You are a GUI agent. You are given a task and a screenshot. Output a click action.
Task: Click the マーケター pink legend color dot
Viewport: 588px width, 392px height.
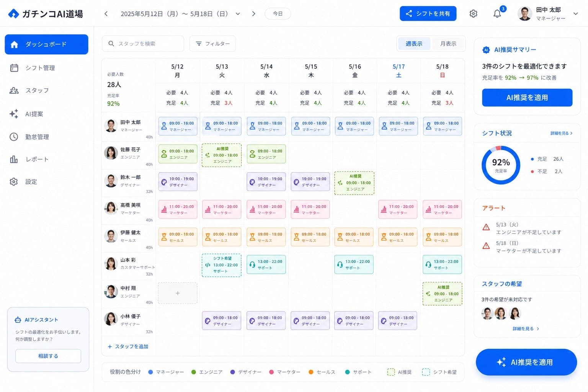pos(271,372)
